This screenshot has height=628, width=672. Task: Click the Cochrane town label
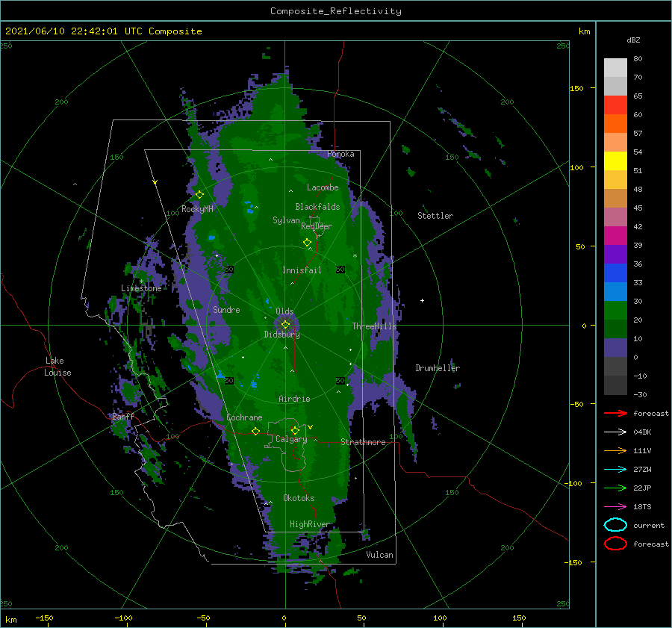[x=244, y=417]
